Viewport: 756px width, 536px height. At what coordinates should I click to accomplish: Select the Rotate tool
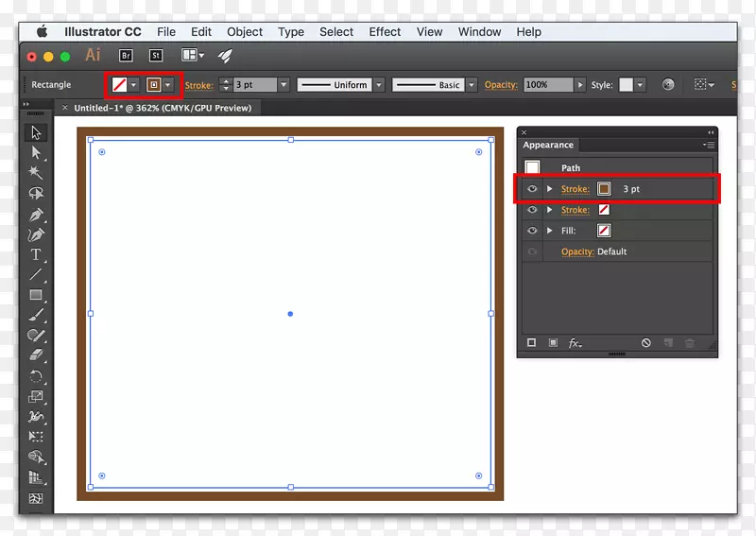pyautogui.click(x=36, y=376)
